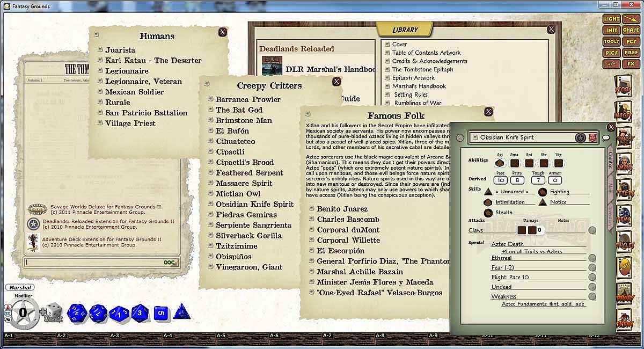The image size is (644, 349).
Task: Pick the blue d6 die
Action: pos(162,312)
